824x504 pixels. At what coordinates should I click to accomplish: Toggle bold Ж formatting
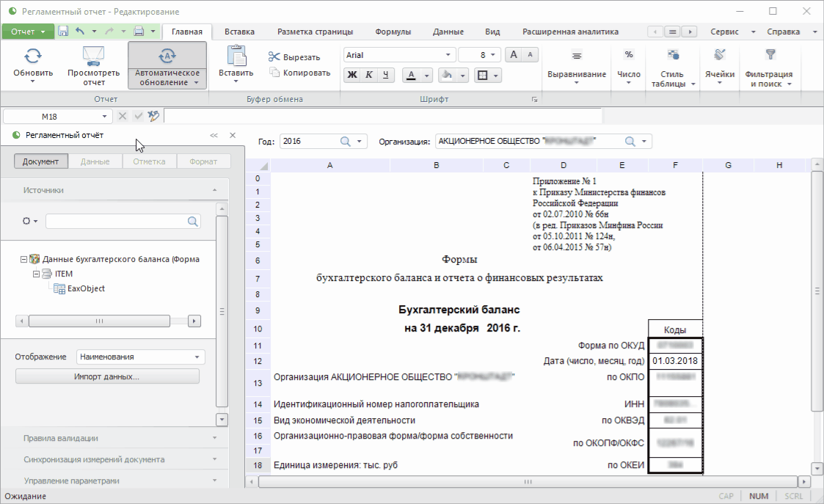(352, 75)
